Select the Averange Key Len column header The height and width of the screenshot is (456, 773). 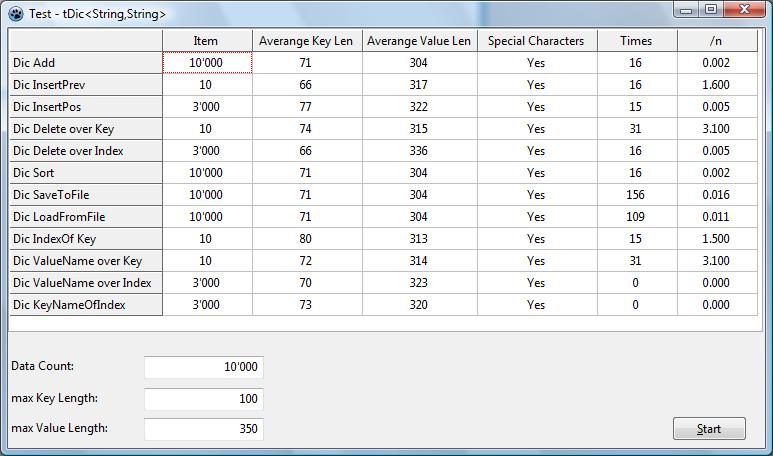[x=305, y=41]
